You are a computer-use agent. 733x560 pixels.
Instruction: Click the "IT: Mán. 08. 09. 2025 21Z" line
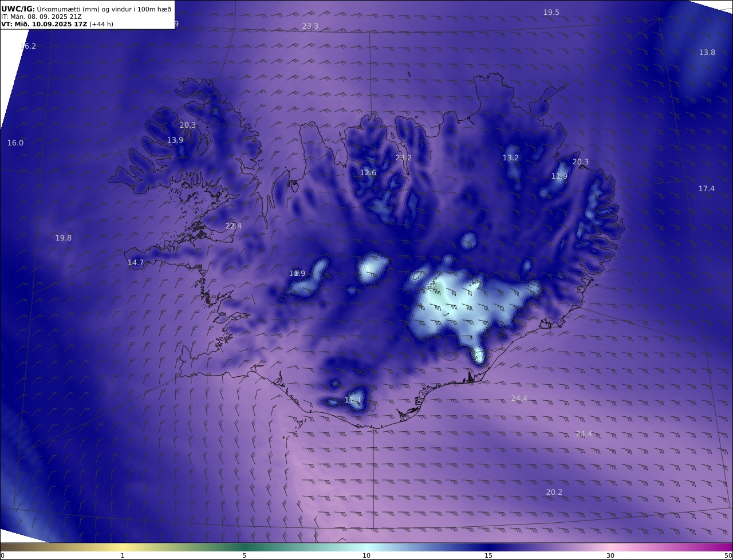[x=41, y=17]
